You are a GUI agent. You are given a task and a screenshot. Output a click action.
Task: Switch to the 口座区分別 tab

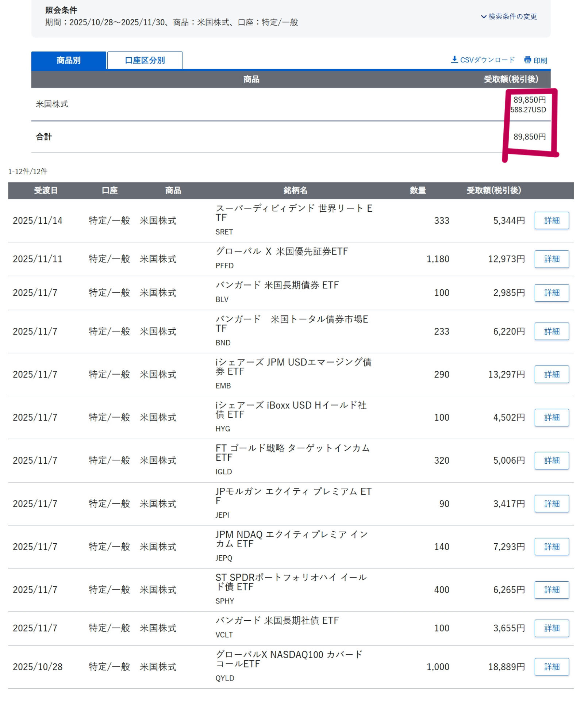[145, 60]
